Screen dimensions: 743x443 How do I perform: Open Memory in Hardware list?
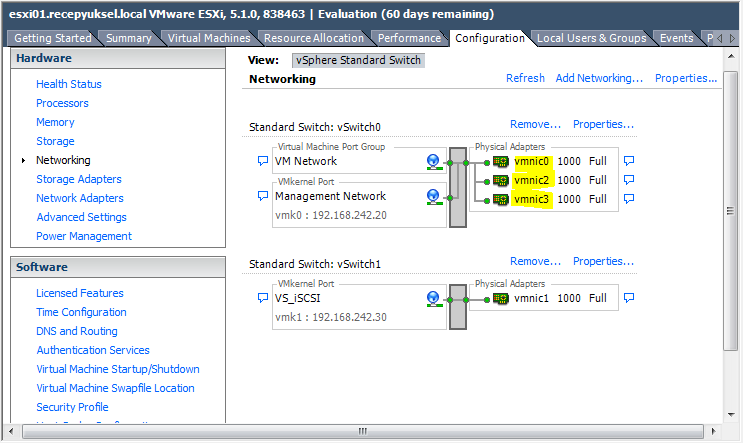(55, 122)
